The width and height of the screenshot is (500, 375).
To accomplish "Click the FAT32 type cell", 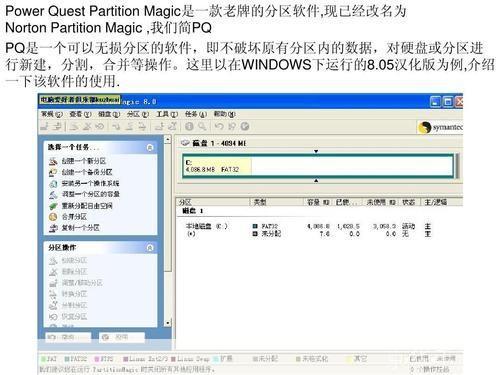I will (265, 226).
